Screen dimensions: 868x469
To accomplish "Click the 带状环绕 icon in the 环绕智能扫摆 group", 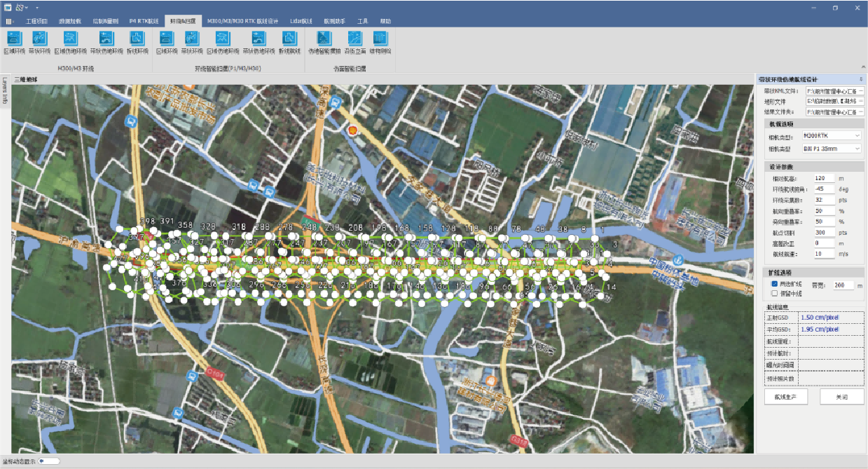I will [193, 41].
